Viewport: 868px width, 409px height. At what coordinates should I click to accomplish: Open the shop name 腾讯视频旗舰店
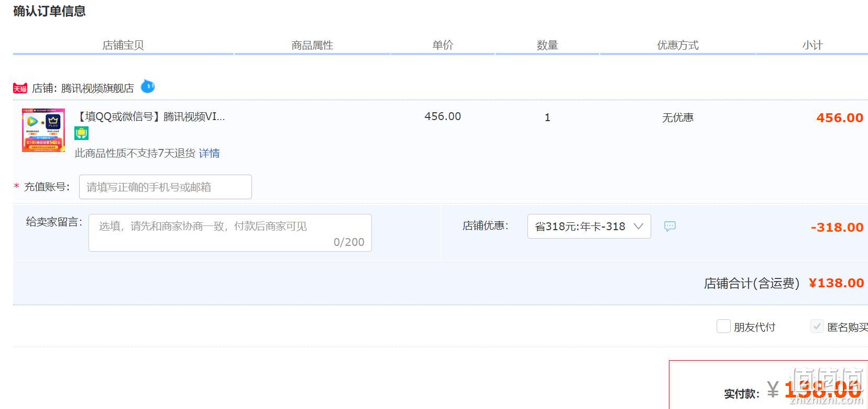[x=97, y=88]
